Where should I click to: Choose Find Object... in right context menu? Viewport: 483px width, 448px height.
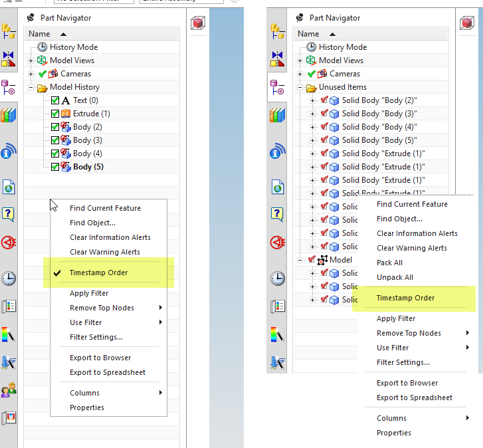pos(415,219)
